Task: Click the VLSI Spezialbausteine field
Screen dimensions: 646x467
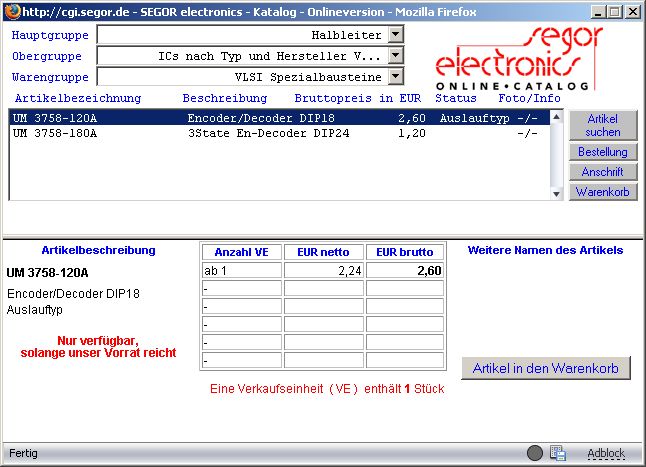Action: pos(250,76)
